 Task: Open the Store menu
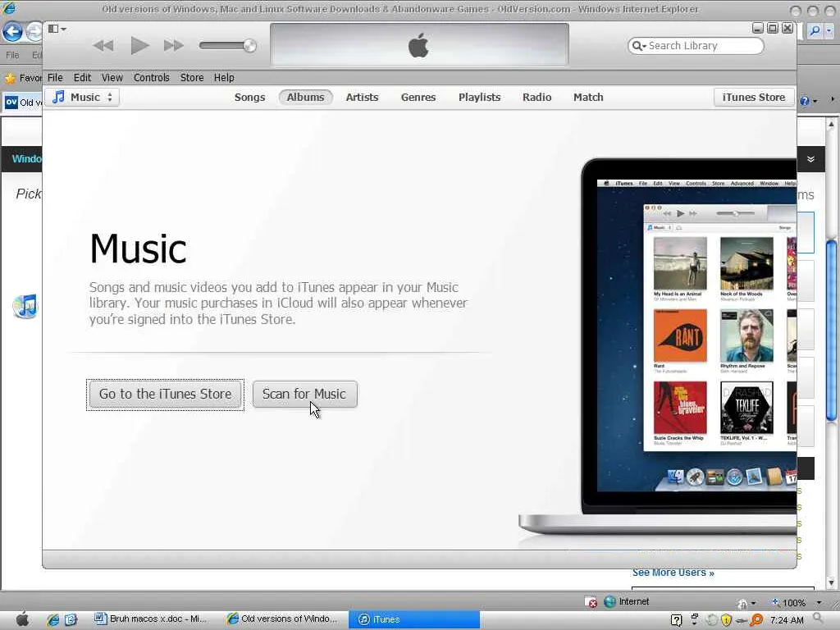[x=192, y=78]
